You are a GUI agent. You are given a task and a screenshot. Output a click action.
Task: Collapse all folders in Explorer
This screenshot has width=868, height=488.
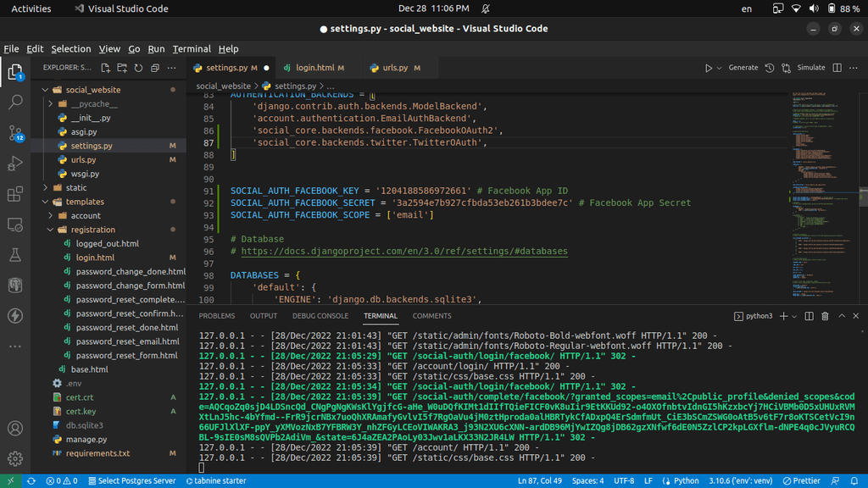coord(155,68)
